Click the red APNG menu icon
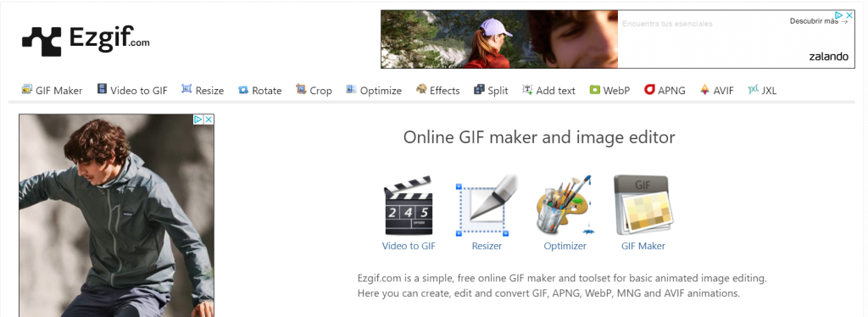This screenshot has width=868, height=317. (649, 90)
